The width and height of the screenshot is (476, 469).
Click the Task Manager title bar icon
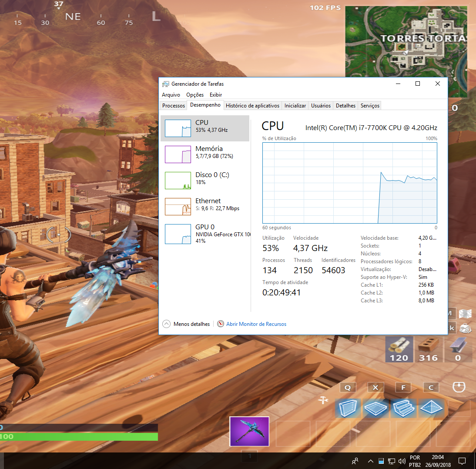point(166,84)
